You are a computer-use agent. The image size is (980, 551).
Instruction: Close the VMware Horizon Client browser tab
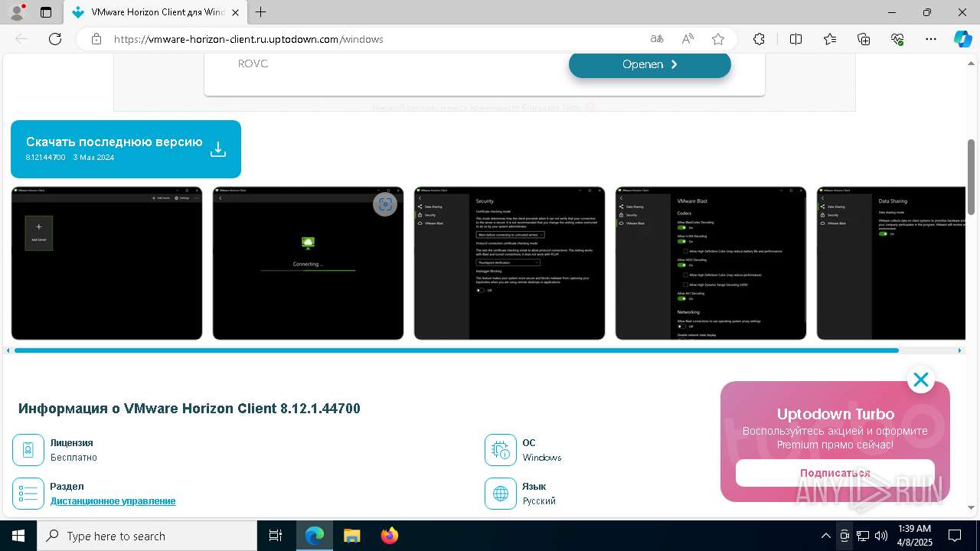click(236, 12)
